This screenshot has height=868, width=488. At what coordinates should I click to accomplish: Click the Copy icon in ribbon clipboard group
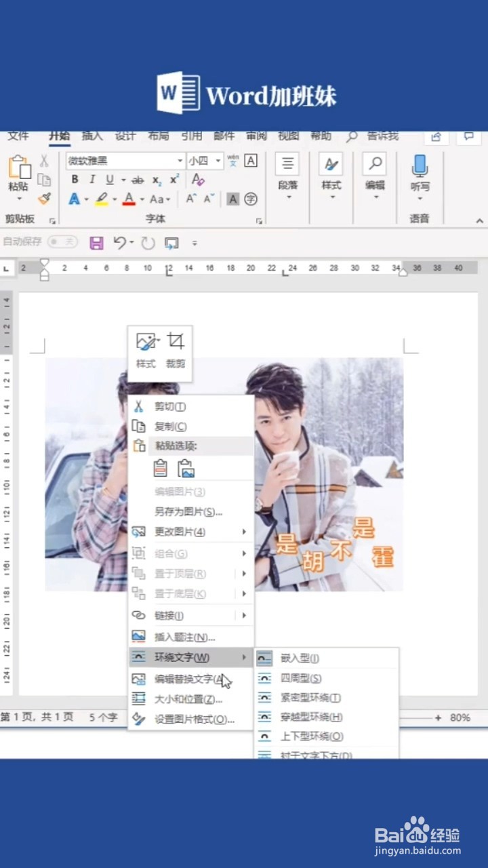pyautogui.click(x=44, y=180)
